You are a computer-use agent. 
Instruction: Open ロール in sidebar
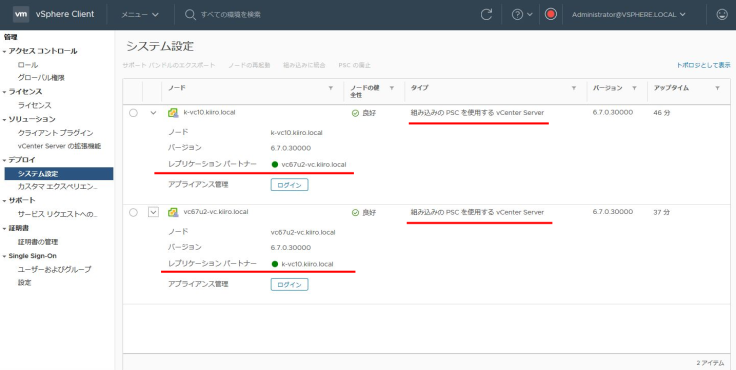pyautogui.click(x=28, y=65)
